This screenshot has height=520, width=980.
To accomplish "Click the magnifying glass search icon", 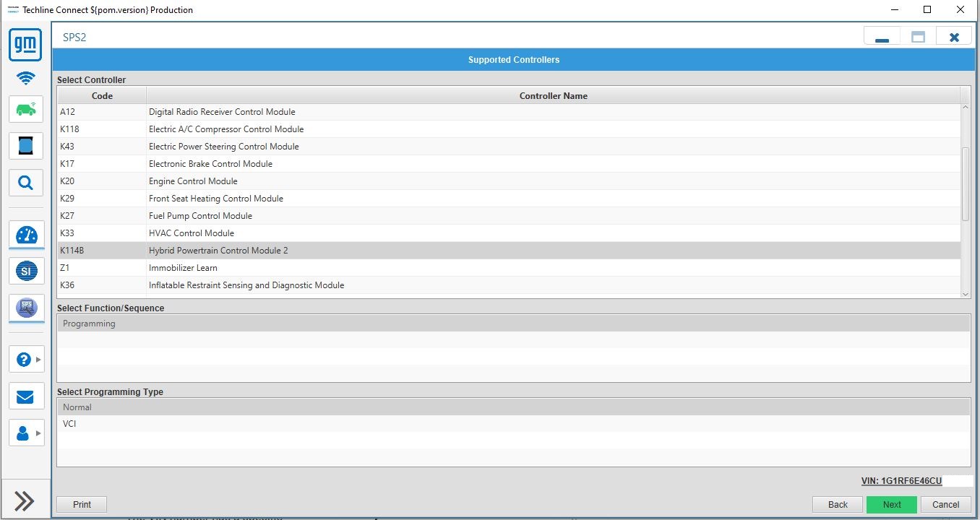I will [25, 183].
